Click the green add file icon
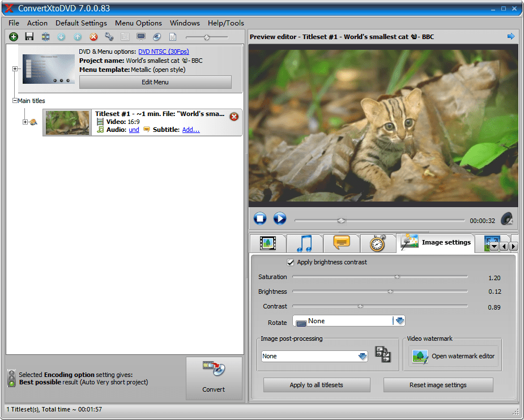The image size is (524, 420). click(14, 37)
